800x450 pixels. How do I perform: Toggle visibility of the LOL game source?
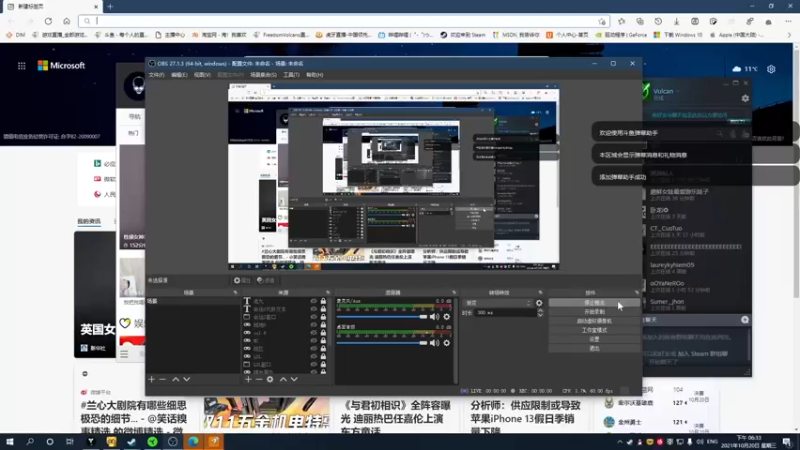[313, 356]
